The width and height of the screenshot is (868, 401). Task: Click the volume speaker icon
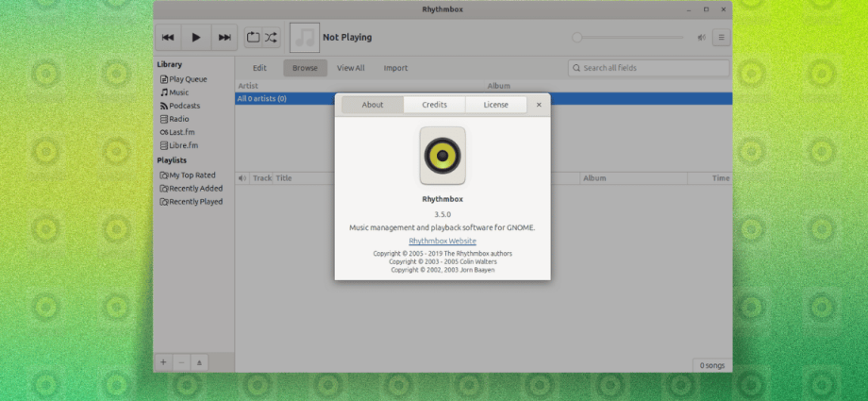pyautogui.click(x=701, y=37)
